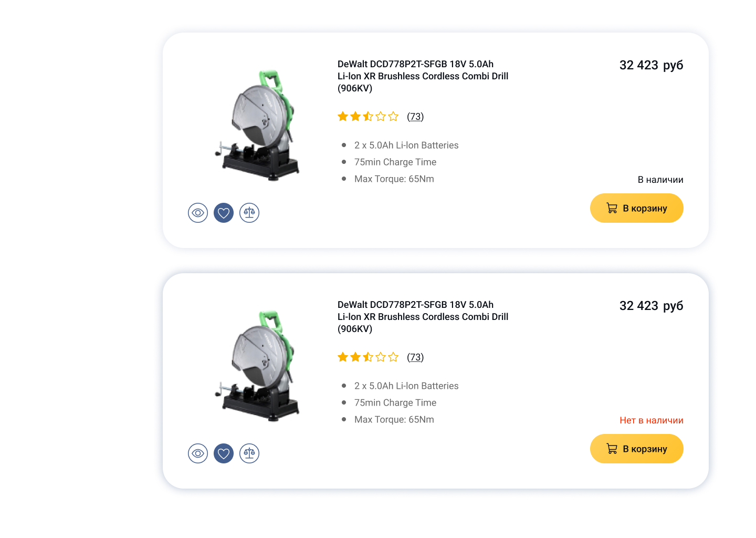Screen dimensions: 756x538
Task: Click the red 'Нет в наличии' status text
Action: pos(651,420)
